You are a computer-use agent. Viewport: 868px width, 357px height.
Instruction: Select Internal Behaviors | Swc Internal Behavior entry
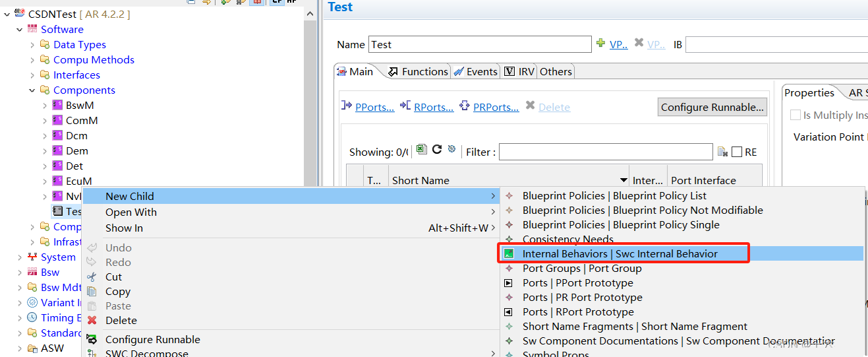[x=620, y=254]
